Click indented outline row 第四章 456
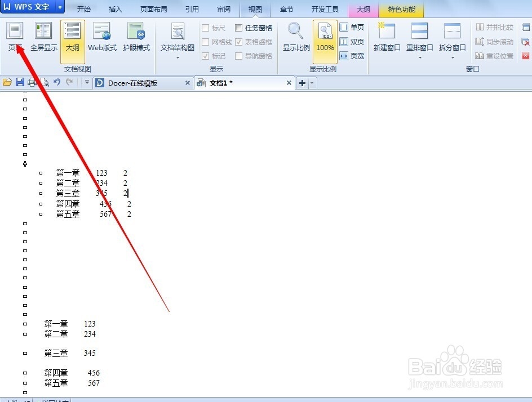The width and height of the screenshot is (532, 402). point(94,204)
